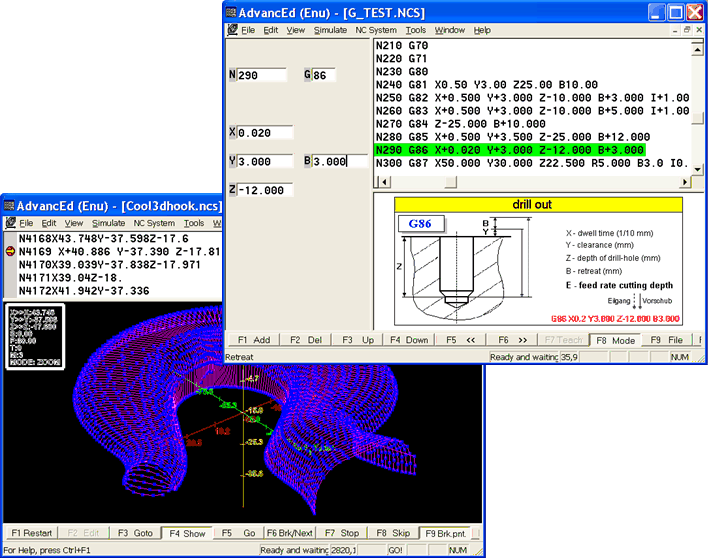Open Simulate menu in Cool3dhook.ncs window
The height and width of the screenshot is (558, 708).
108,223
